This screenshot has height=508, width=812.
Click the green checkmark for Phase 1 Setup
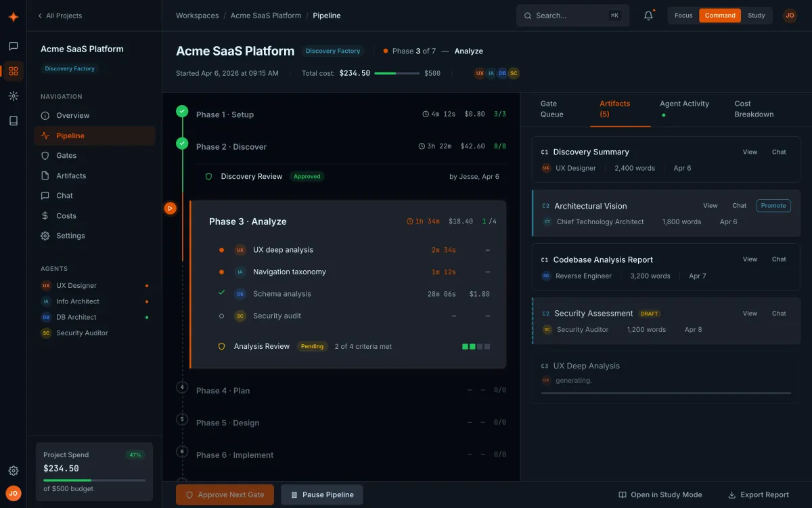[x=182, y=111]
